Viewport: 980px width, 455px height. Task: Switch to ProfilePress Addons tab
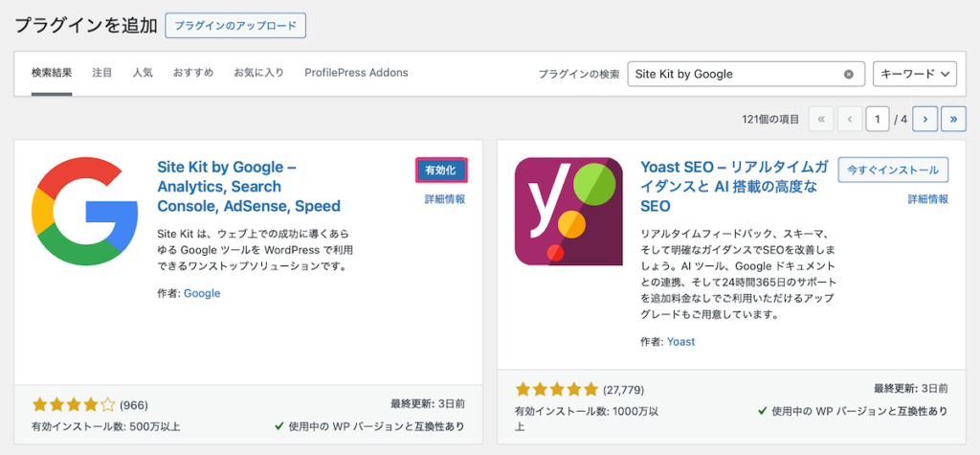(356, 73)
